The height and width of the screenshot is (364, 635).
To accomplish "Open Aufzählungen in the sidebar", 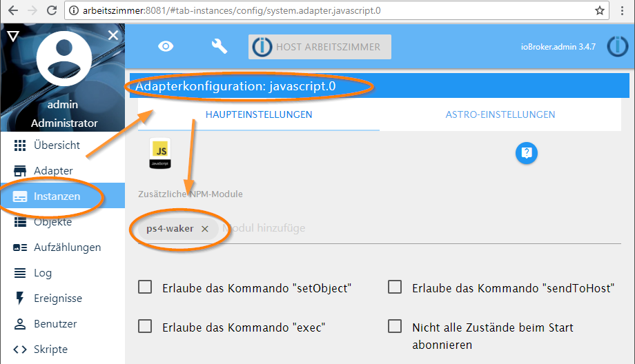I will pyautogui.click(x=63, y=247).
